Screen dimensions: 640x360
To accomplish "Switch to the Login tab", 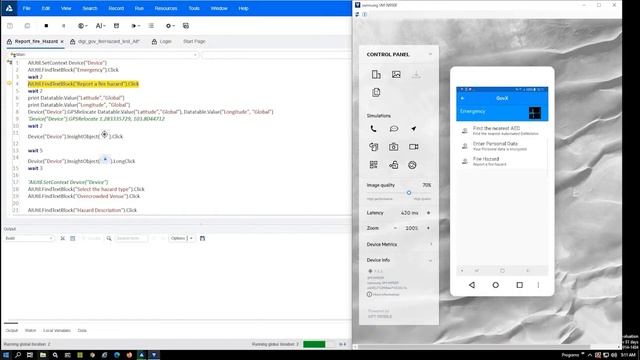I will 162,42.
